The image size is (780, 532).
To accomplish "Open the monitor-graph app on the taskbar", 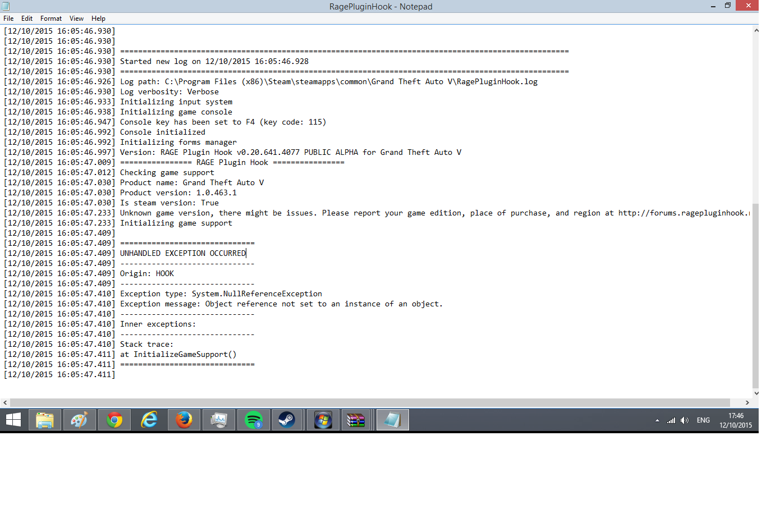I will [x=219, y=420].
